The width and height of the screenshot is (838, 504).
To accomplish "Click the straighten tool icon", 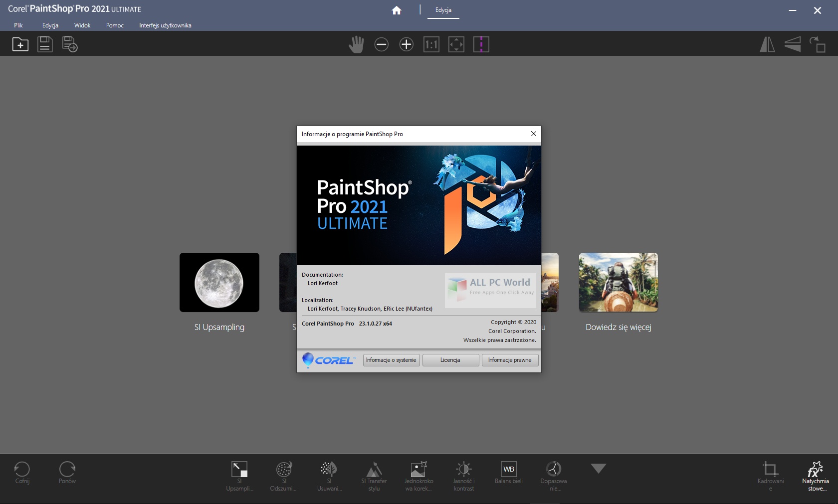I will pyautogui.click(x=793, y=44).
